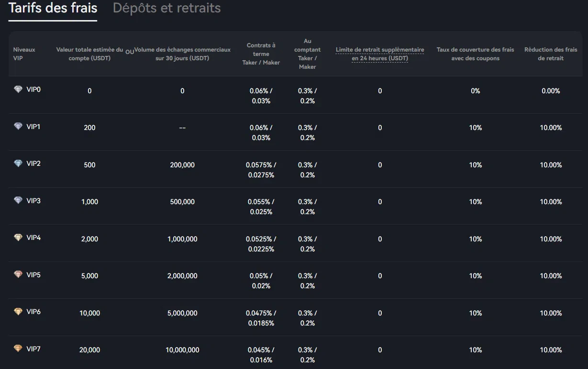Click Réduction des frais de retrait header
This screenshot has height=369, width=588.
551,54
